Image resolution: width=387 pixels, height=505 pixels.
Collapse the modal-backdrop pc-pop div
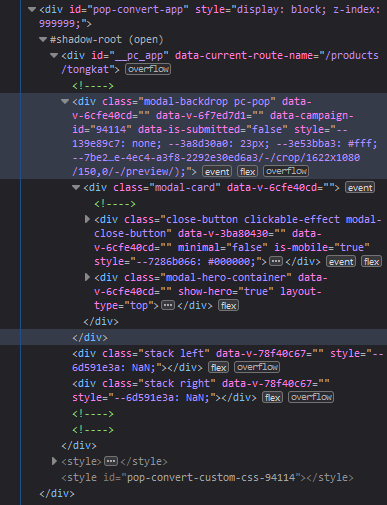pyautogui.click(x=65, y=101)
